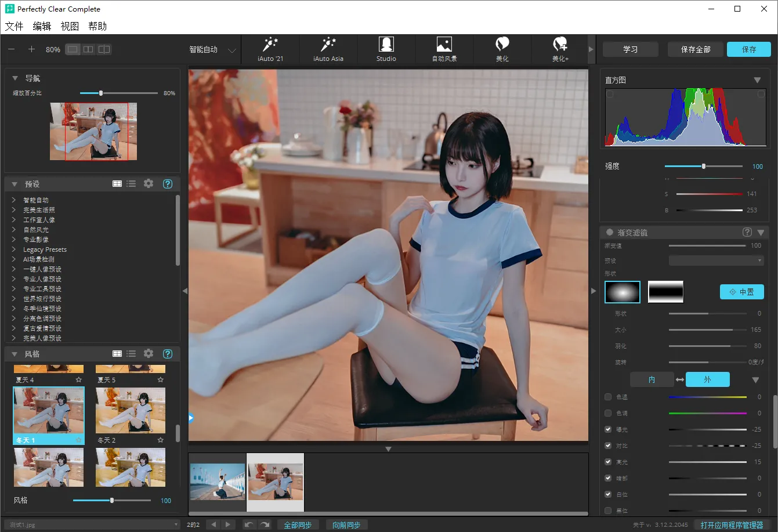Choose the Studio portrait preset icon

[x=386, y=46]
